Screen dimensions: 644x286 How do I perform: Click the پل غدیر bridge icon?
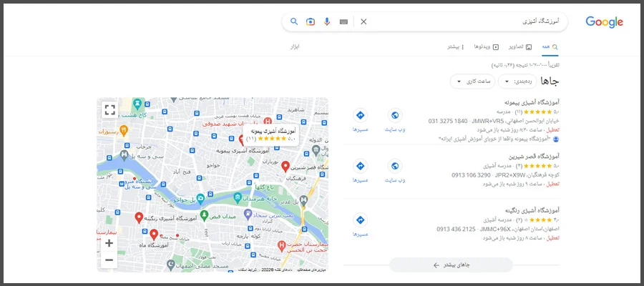pyautogui.click(x=304, y=199)
